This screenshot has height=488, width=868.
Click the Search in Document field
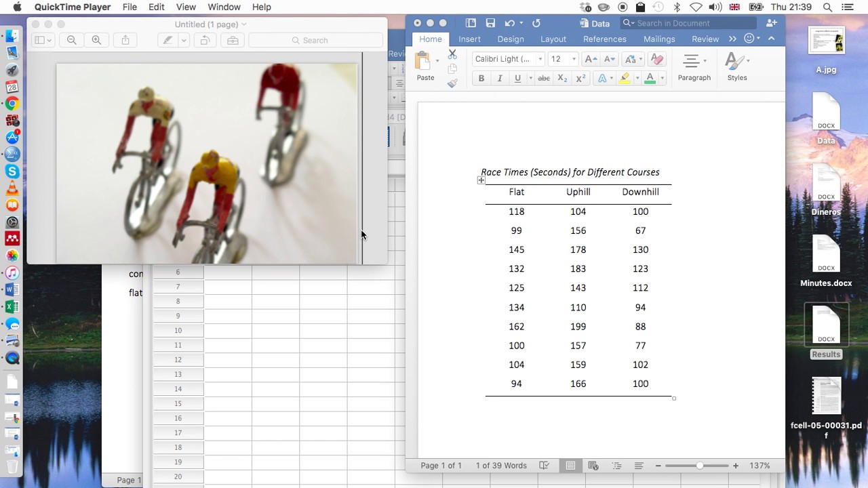click(689, 23)
